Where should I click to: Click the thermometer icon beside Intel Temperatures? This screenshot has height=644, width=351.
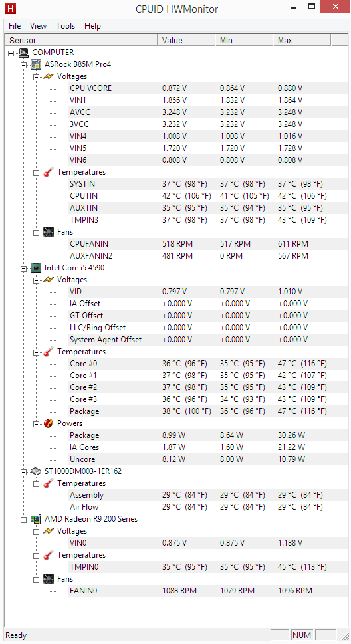coord(49,352)
